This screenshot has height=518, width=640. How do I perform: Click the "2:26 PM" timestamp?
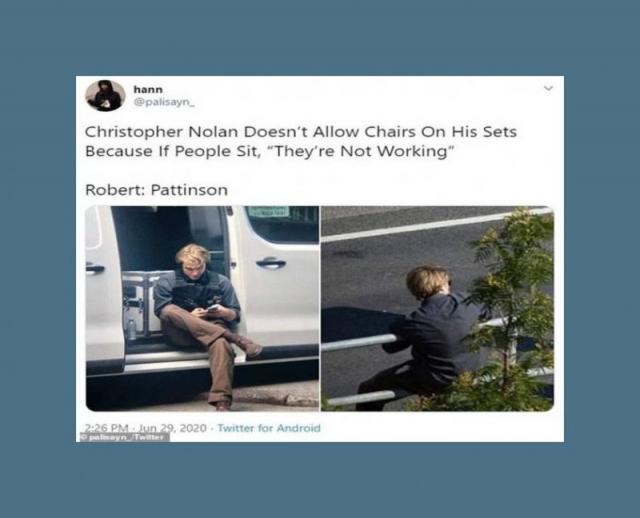pos(106,428)
